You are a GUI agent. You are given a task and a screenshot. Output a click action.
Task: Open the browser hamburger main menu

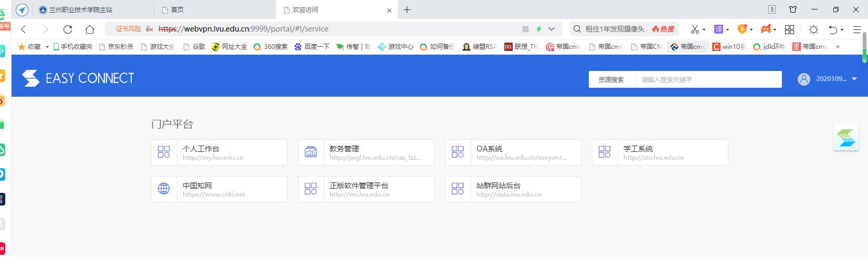pos(857,29)
